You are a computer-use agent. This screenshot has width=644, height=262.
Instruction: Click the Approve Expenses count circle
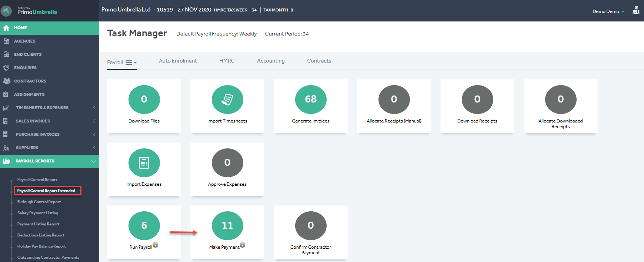227,163
